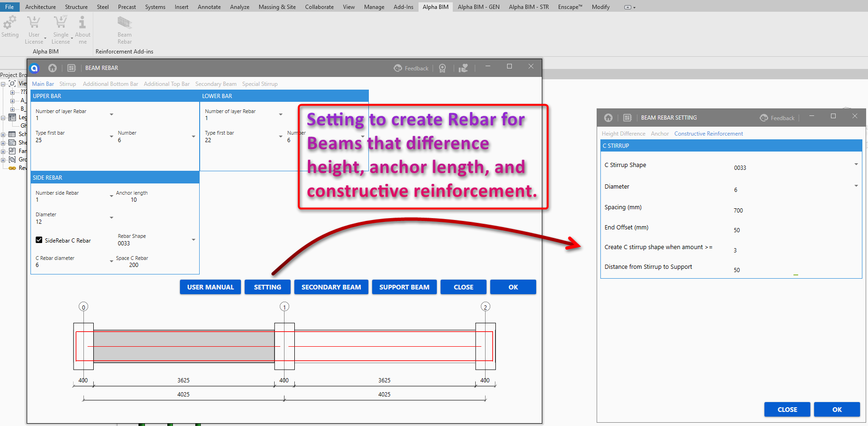Click the Families icon in Project Browser
Screen dimensions: 868x426
point(13,151)
